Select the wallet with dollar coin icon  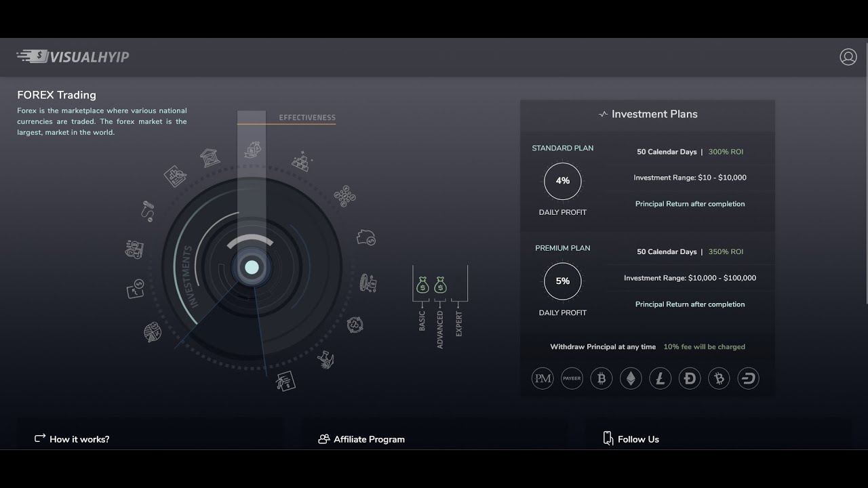(x=366, y=238)
